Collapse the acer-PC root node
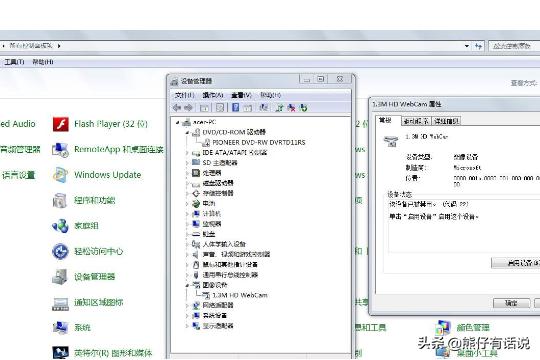The height and width of the screenshot is (360, 540). tap(178, 122)
